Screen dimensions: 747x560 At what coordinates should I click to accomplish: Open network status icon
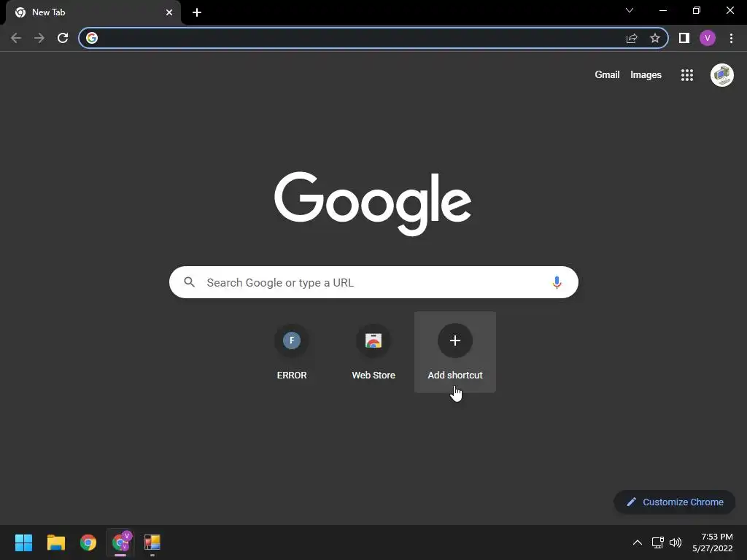click(x=658, y=542)
